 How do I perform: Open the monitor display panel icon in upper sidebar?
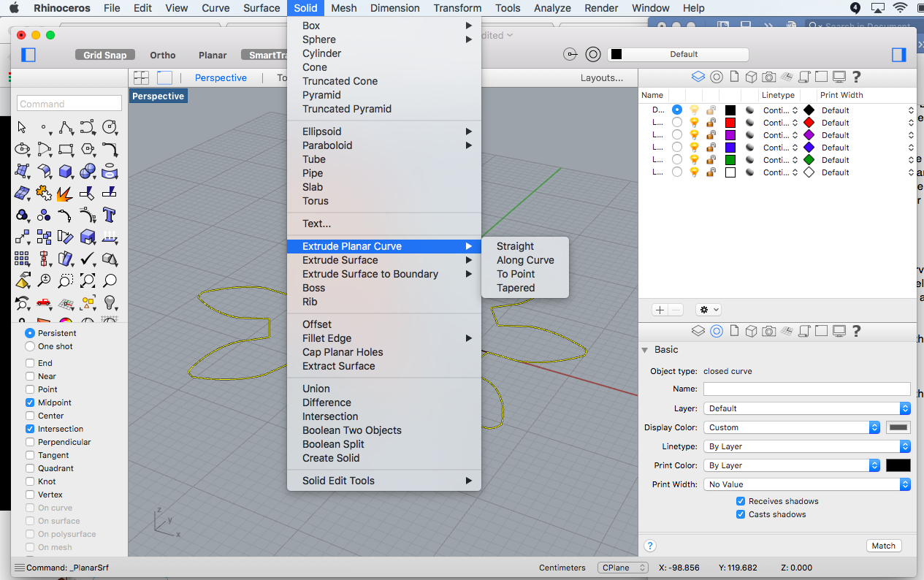(839, 77)
